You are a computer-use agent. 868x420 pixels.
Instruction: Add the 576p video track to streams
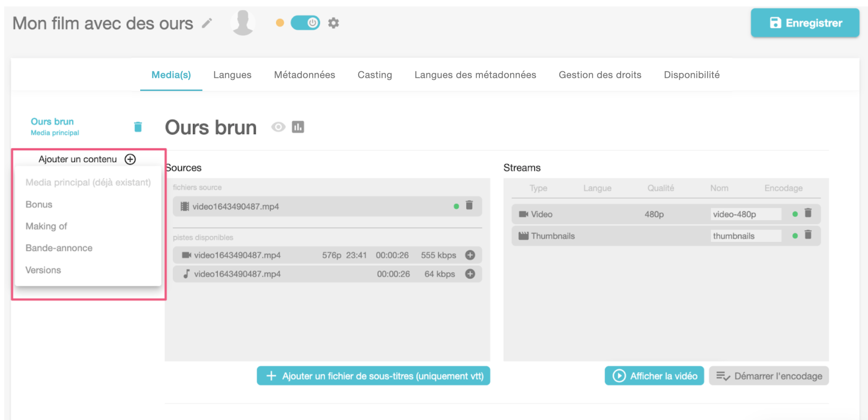[x=470, y=255]
